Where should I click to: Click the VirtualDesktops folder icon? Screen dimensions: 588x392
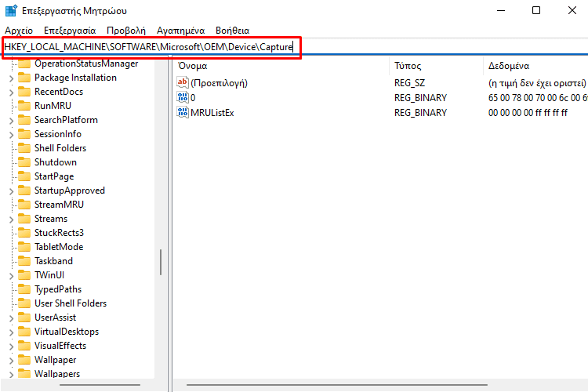pyautogui.click(x=24, y=332)
